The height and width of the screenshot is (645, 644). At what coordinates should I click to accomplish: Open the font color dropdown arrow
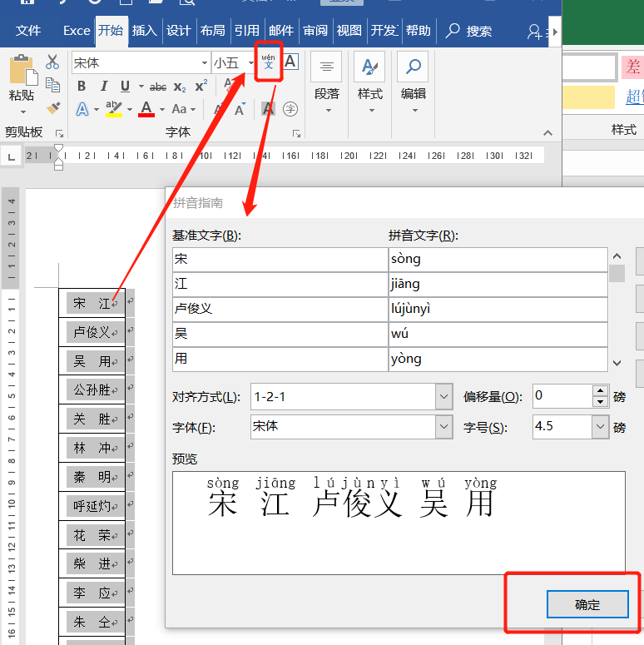(x=162, y=109)
